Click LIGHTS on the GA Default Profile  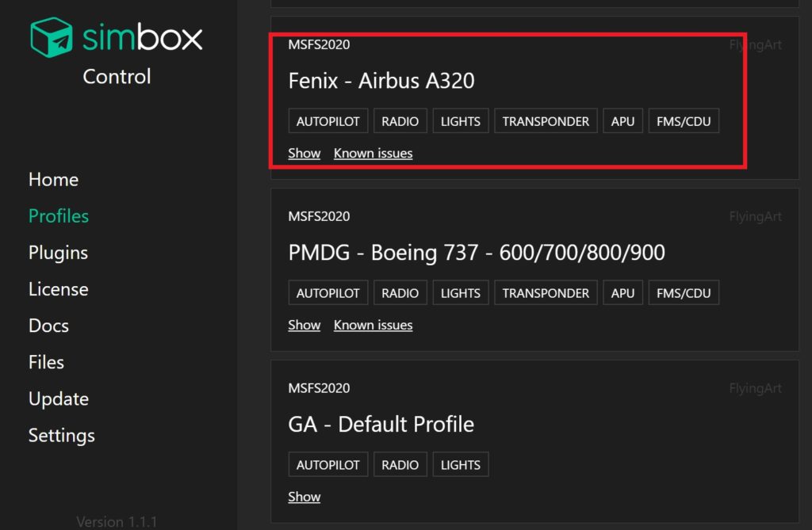(x=460, y=464)
